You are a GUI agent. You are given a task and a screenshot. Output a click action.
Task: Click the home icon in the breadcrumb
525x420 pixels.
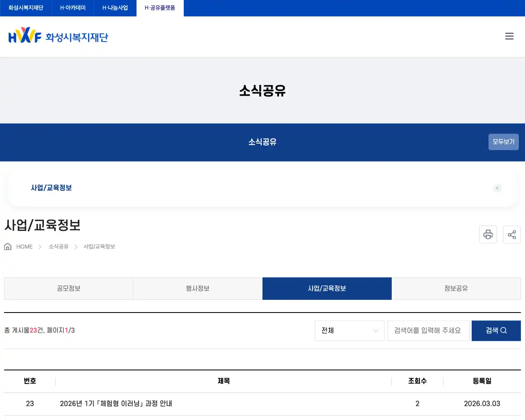(7, 246)
